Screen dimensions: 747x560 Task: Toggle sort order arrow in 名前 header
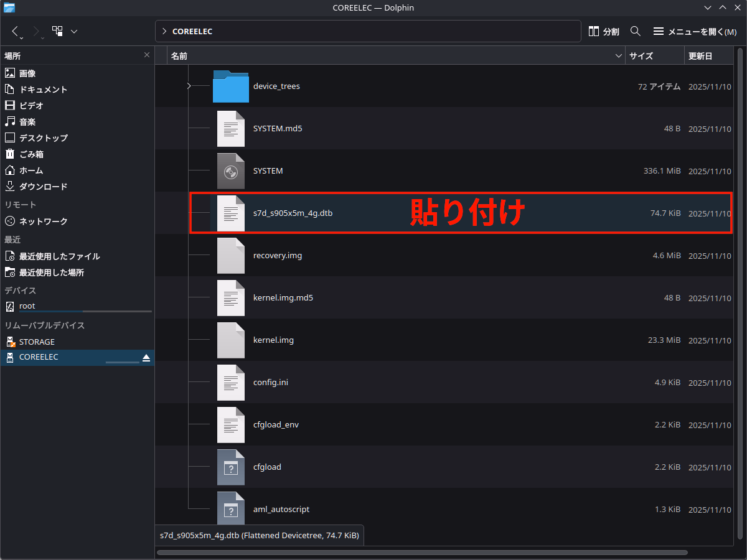pyautogui.click(x=619, y=56)
